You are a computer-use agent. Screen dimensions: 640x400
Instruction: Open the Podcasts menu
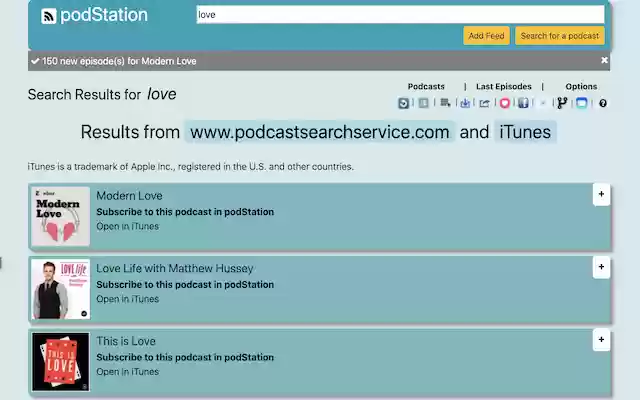click(x=426, y=87)
